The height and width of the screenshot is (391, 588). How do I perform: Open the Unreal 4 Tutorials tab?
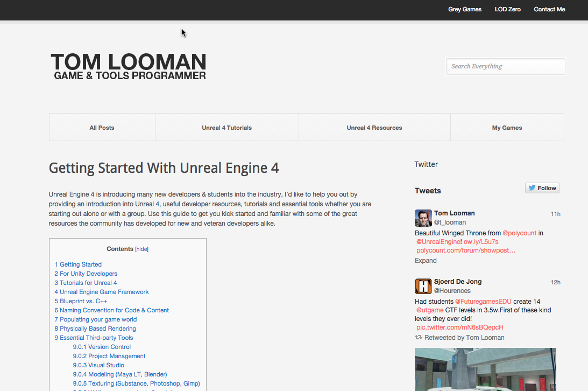226,128
